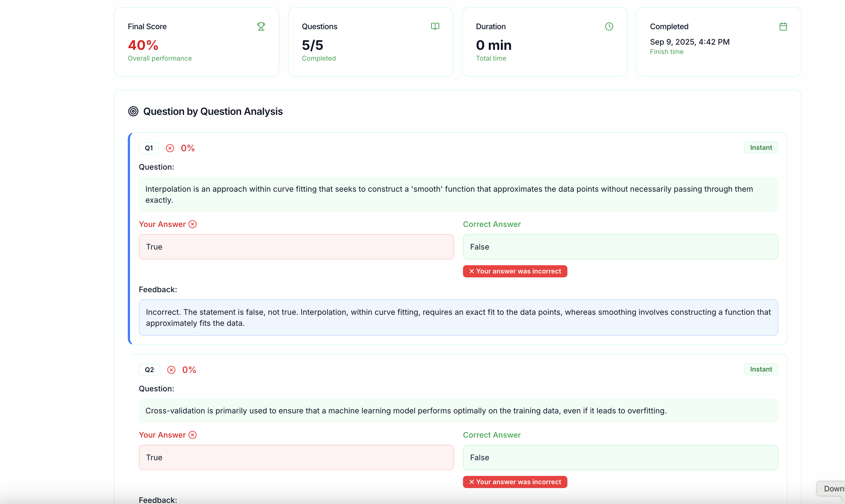Click the Duration card title
The height and width of the screenshot is (504, 845).
tap(491, 26)
